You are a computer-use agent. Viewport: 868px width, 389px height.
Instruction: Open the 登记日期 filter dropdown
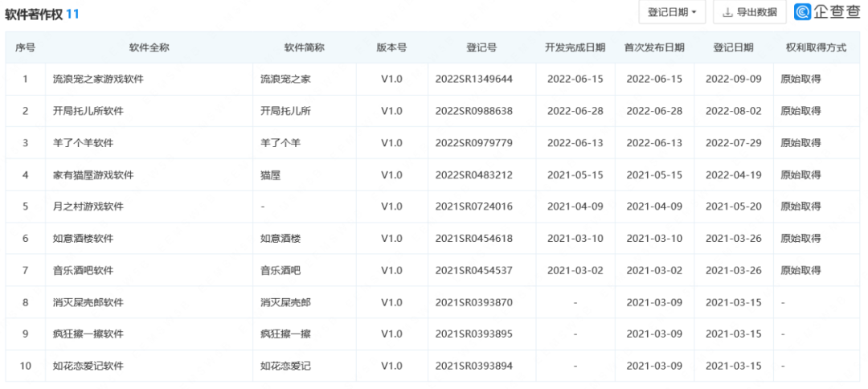(x=672, y=12)
